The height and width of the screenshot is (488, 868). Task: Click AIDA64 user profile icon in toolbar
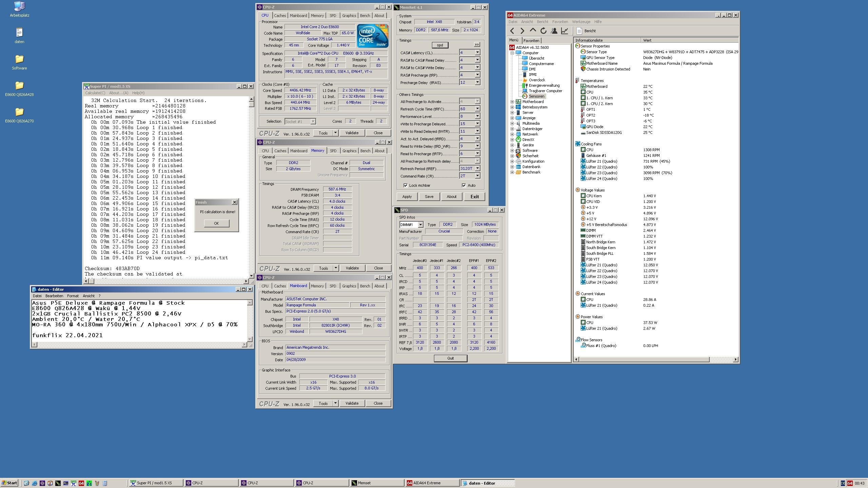coord(554,31)
